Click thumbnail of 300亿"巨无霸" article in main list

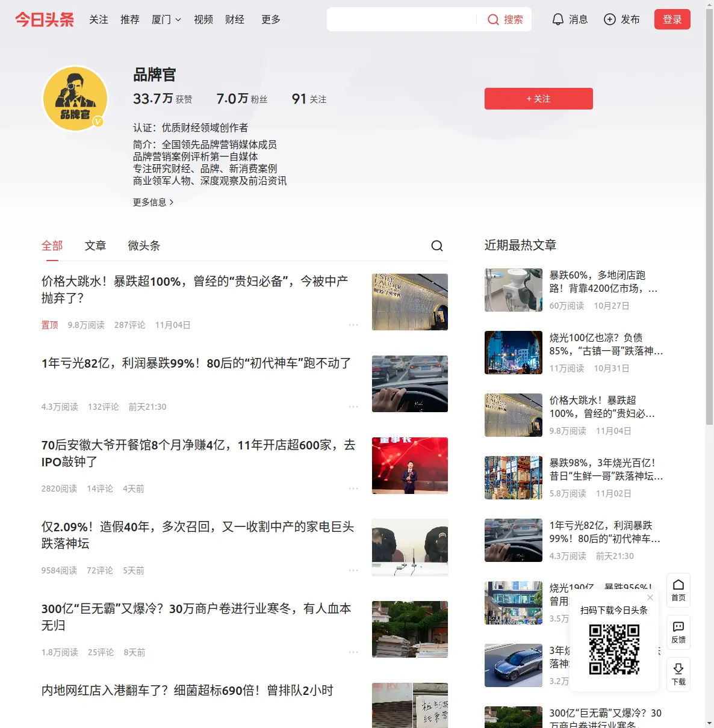410,629
